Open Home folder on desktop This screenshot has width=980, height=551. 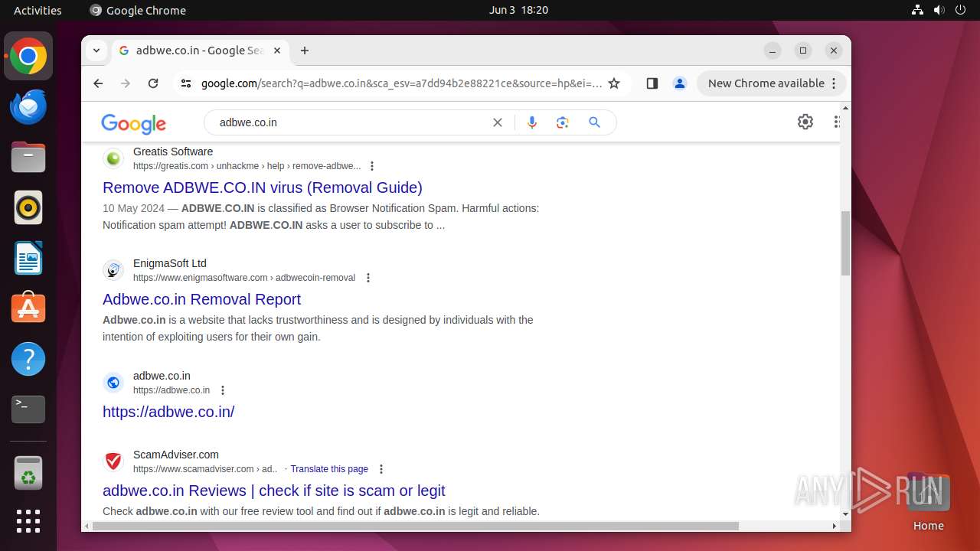(928, 502)
